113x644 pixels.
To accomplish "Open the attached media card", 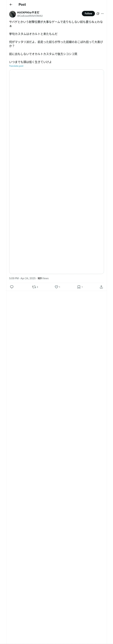I will 56,172.
